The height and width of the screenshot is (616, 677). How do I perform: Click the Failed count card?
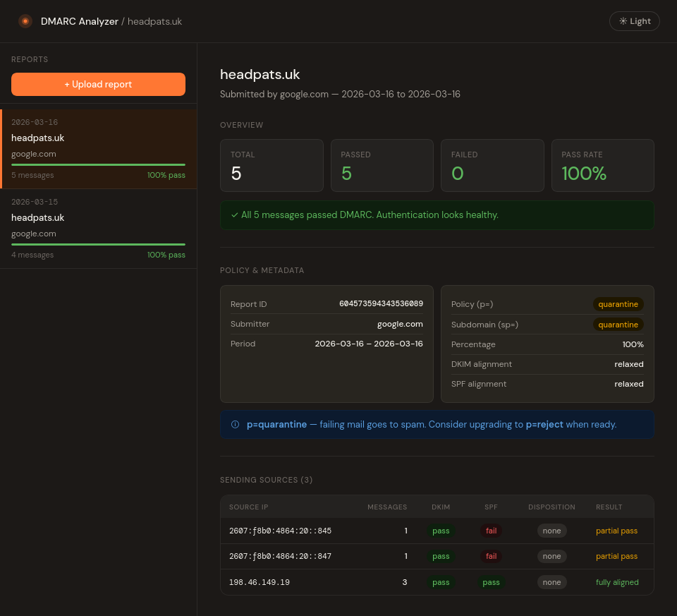pyautogui.click(x=492, y=165)
